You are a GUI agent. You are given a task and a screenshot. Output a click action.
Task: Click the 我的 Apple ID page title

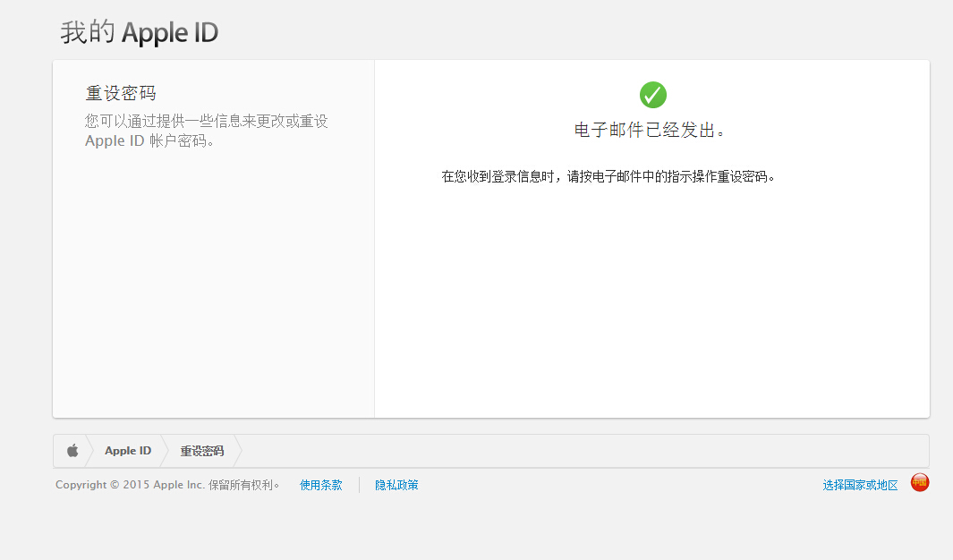pyautogui.click(x=140, y=32)
